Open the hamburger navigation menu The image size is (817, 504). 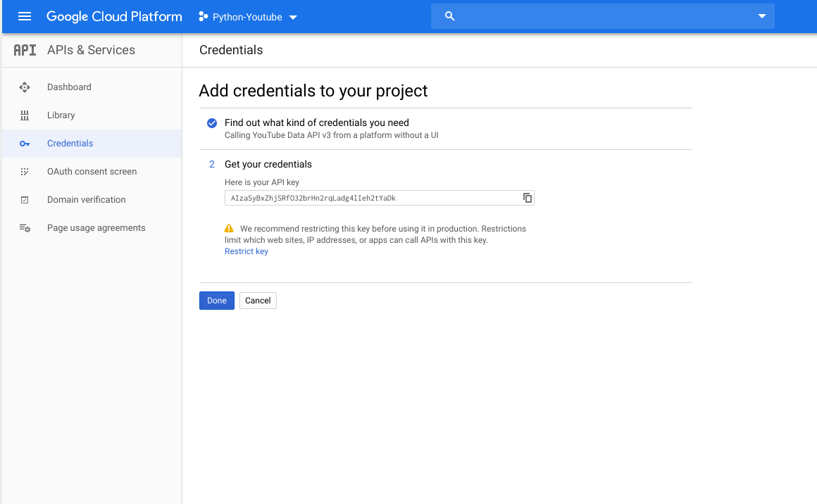click(x=25, y=17)
